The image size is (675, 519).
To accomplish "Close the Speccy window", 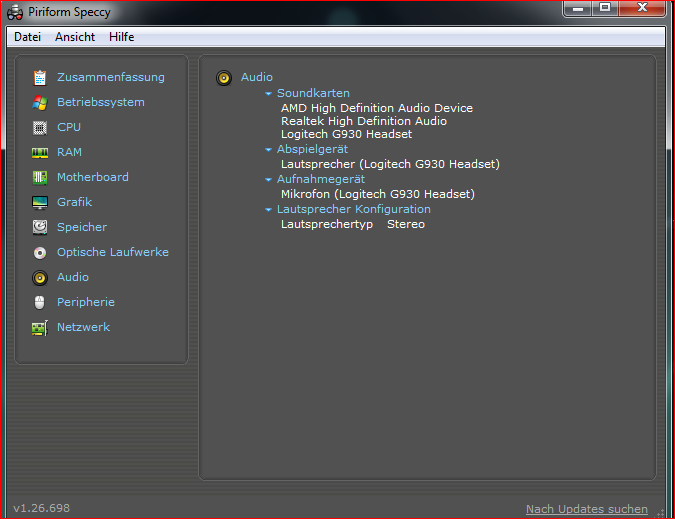I will tap(642, 9).
